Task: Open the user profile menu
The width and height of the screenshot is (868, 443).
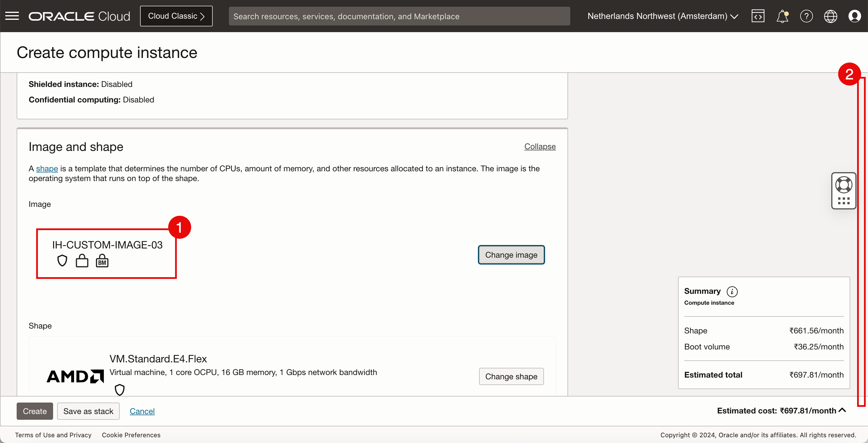Action: tap(855, 16)
